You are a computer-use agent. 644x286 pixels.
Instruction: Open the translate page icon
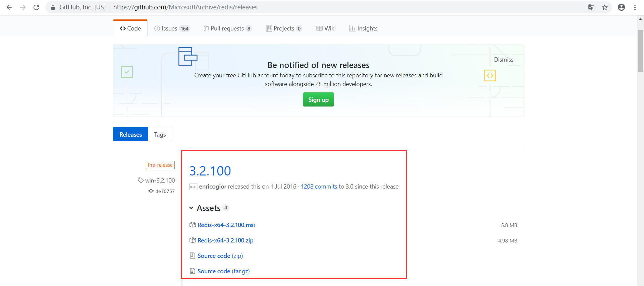coord(591,7)
